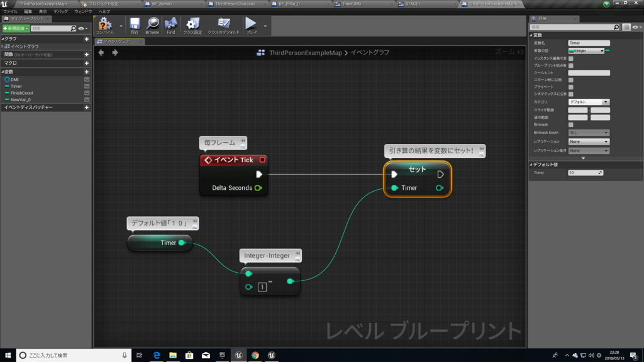Enable シネマティクスに公開 checkbox
644x362 pixels.
click(x=571, y=94)
